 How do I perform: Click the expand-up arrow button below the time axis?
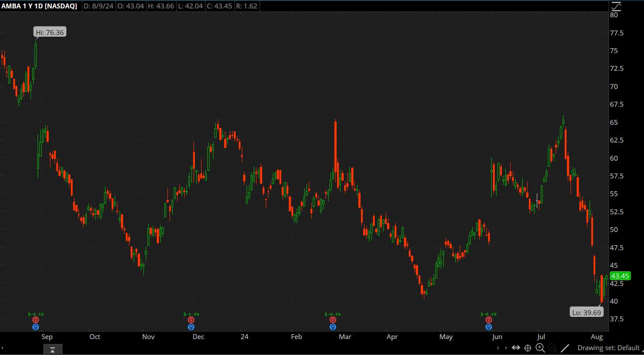tap(52, 350)
